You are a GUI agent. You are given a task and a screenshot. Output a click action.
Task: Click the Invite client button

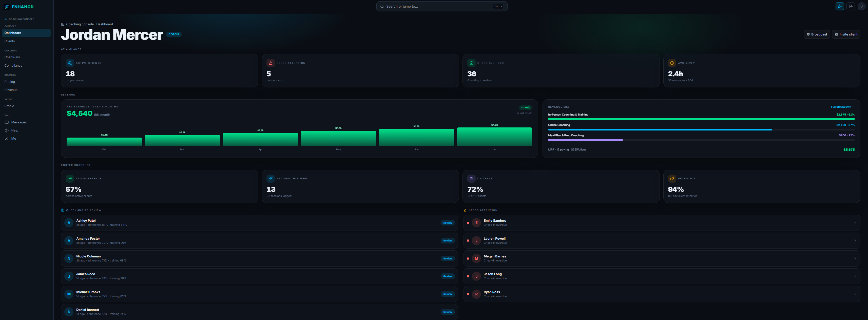click(x=846, y=34)
